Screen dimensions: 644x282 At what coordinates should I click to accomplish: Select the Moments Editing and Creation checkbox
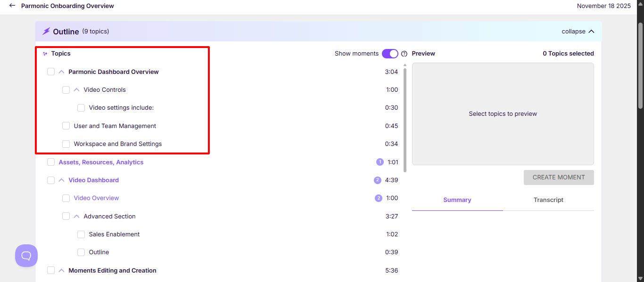pos(51,270)
